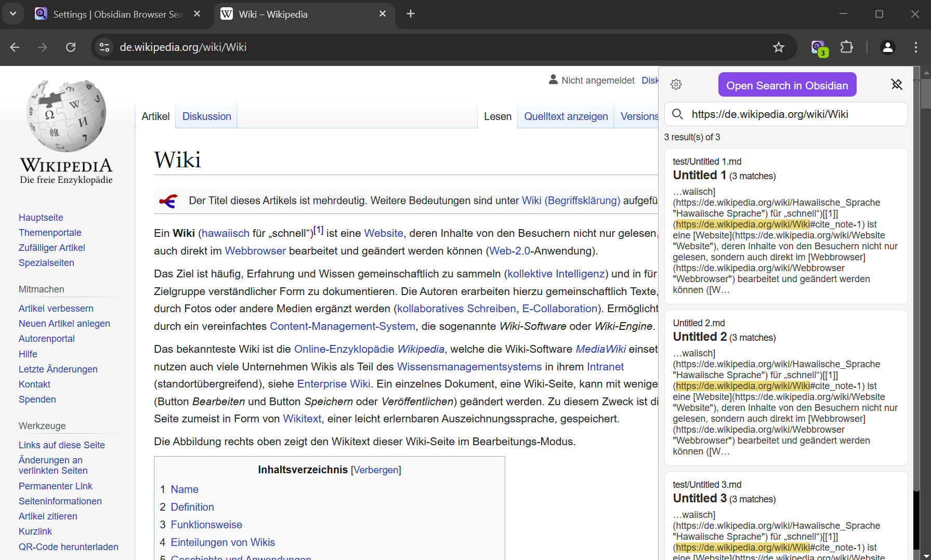
Task: Switch to the Settings Obsidian Browser Search tab
Action: pyautogui.click(x=119, y=14)
